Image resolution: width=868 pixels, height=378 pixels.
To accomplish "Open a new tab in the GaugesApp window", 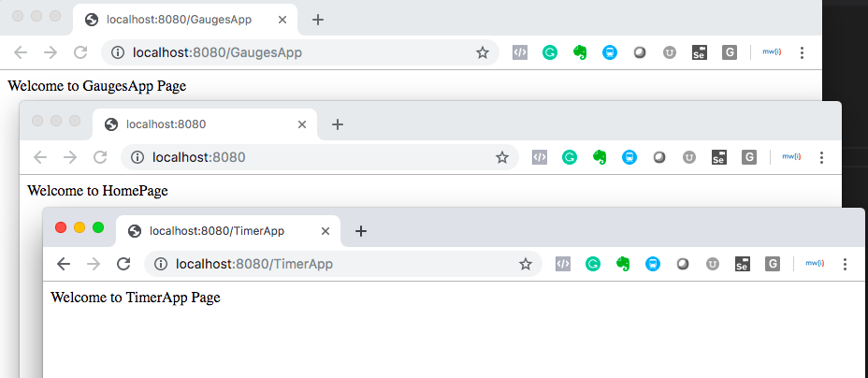I will click(x=317, y=20).
